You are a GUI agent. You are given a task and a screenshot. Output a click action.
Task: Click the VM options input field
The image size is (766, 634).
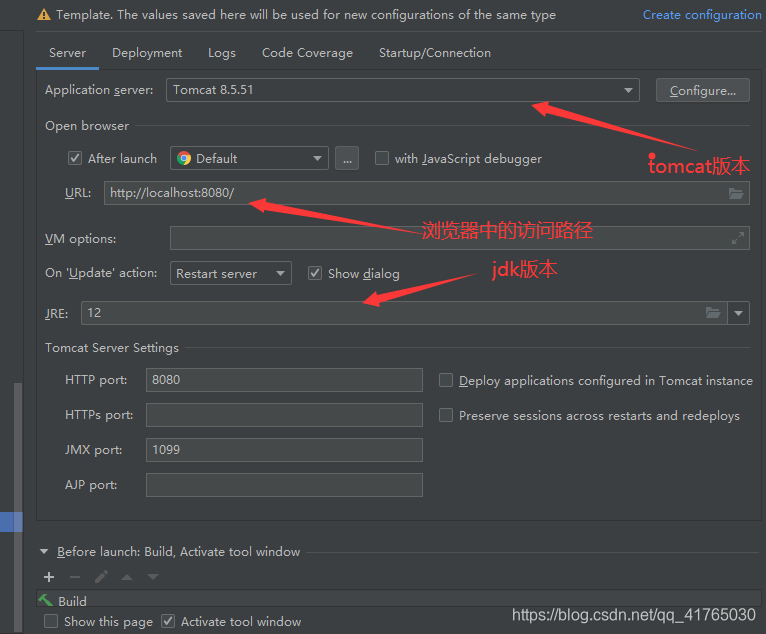point(460,238)
